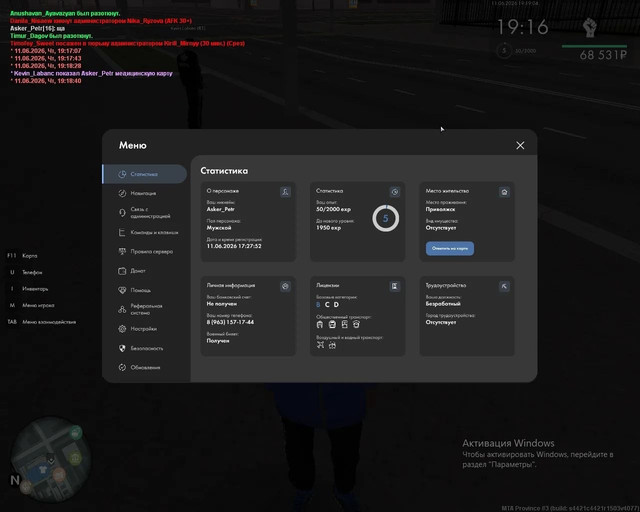Click the fourth public transport license icon
Image resolution: width=640 pixels, height=512 pixels.
(356, 324)
